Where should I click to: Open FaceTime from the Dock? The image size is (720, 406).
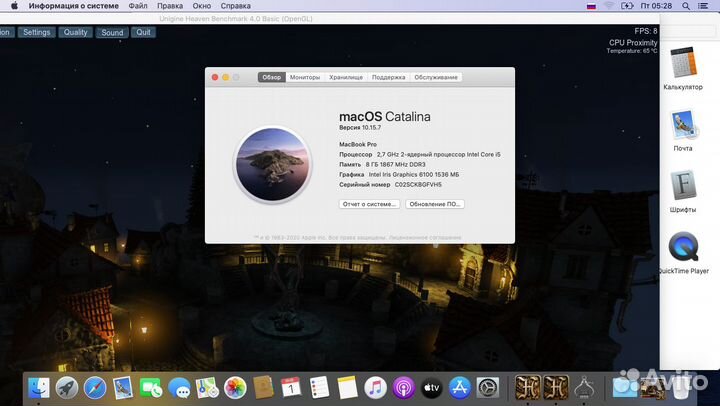[151, 388]
